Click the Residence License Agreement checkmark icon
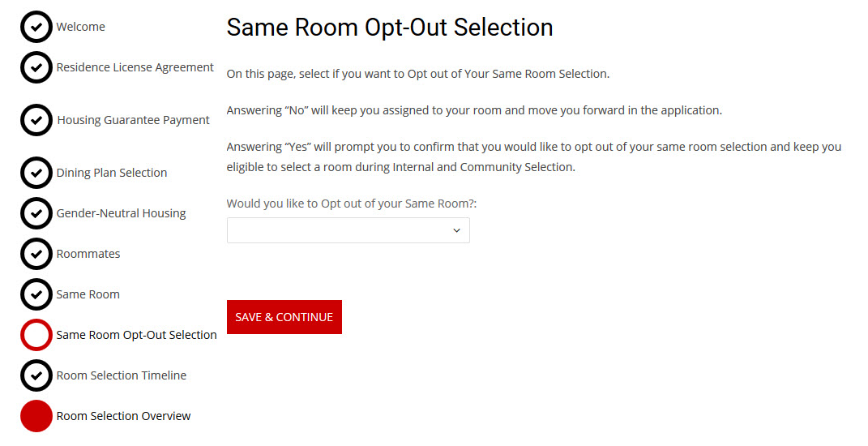This screenshot has height=446, width=868. click(x=36, y=67)
